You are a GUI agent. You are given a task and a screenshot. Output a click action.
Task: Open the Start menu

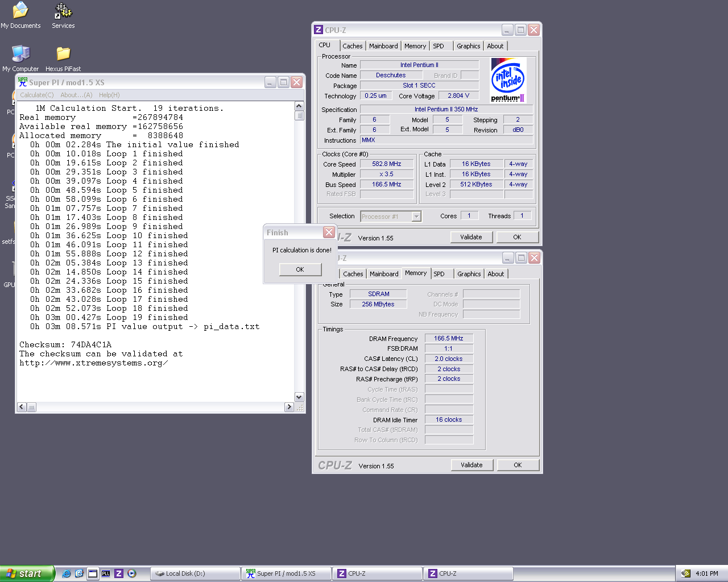click(x=27, y=573)
